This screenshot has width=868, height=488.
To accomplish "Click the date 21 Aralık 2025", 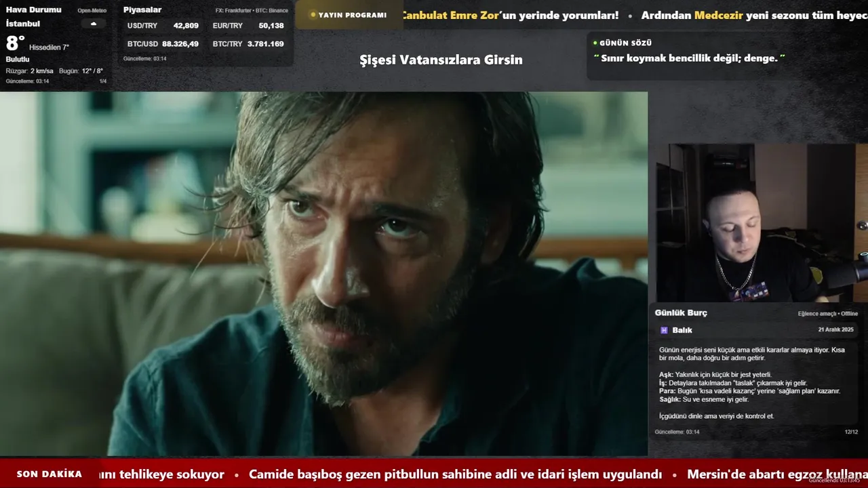I will [835, 329].
